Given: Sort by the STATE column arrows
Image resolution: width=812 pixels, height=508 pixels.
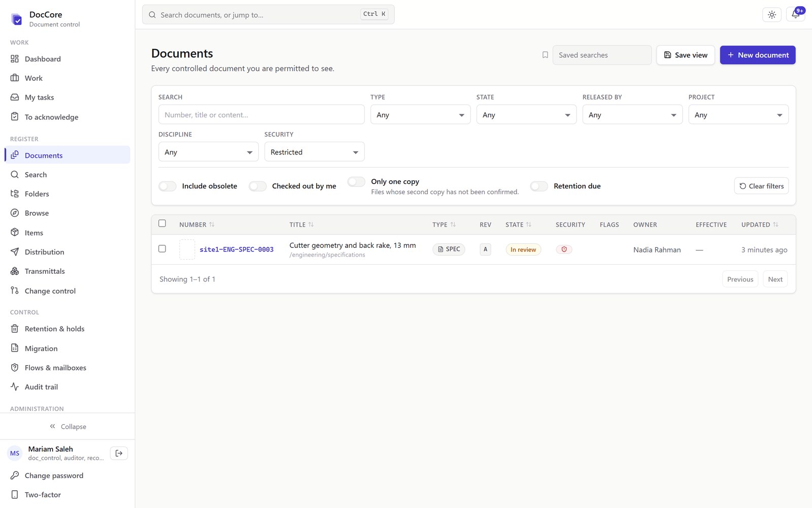Looking at the screenshot, I should (529, 225).
